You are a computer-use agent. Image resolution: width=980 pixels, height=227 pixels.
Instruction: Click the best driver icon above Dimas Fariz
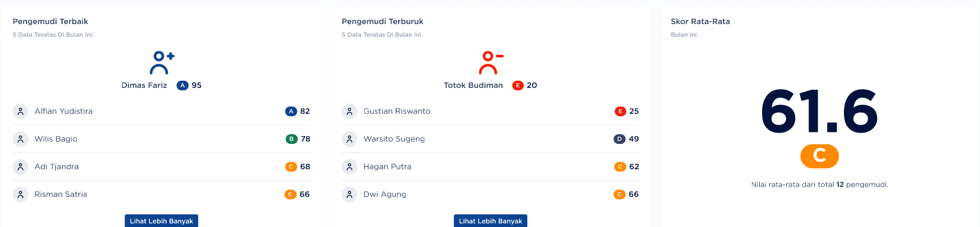(162, 63)
